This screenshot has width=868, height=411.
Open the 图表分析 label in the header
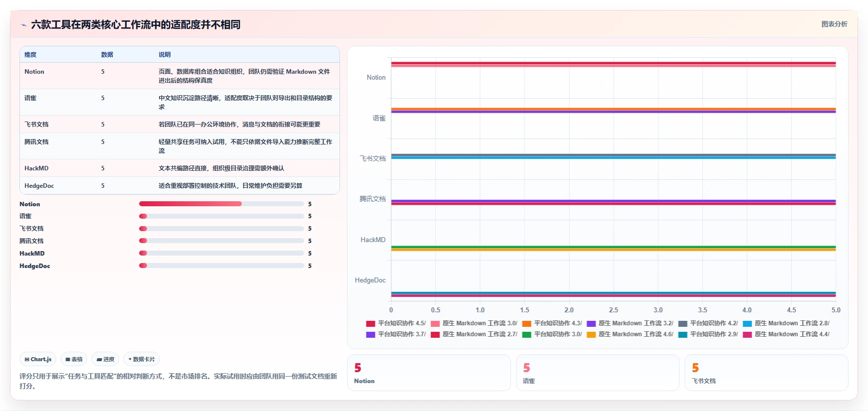coord(834,24)
